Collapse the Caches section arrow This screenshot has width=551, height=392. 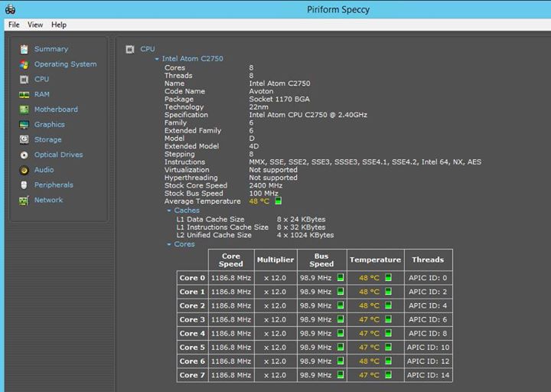(x=169, y=211)
